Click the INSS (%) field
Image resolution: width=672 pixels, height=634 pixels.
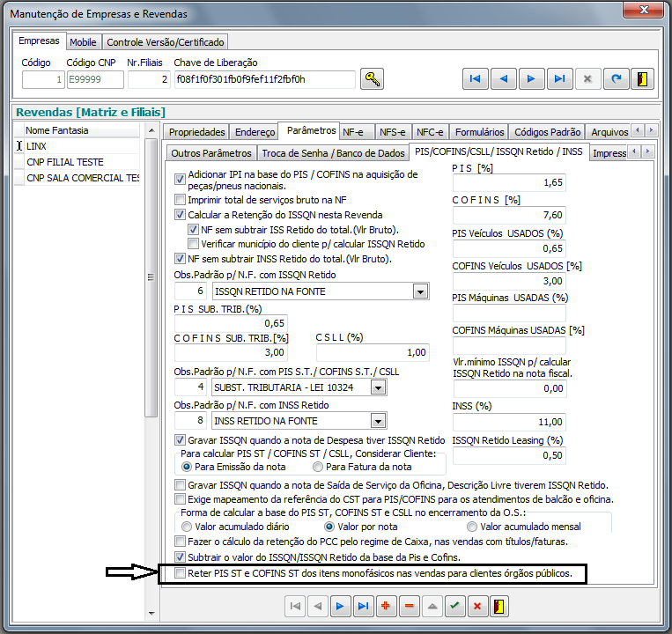click(509, 422)
